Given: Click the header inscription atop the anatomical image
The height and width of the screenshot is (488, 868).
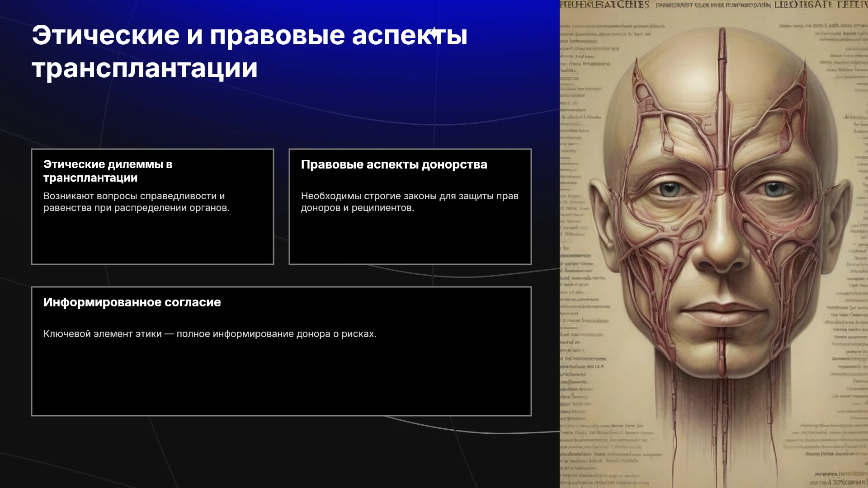Looking at the screenshot, I should [714, 5].
